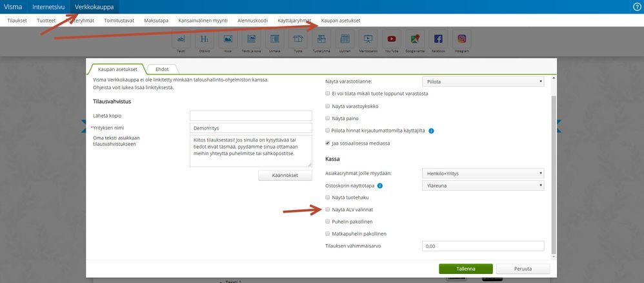Open the help question mark icon
Screen dimensions: 644x283
click(x=638, y=6)
